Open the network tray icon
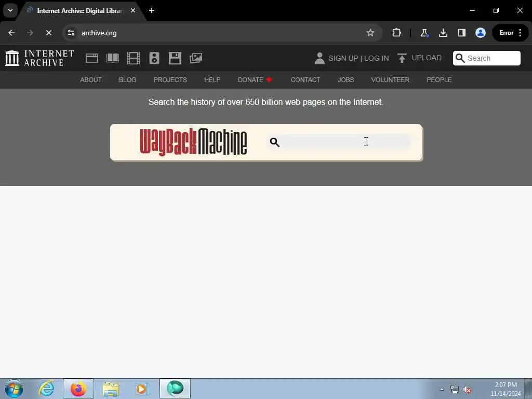532x399 pixels. (x=454, y=390)
